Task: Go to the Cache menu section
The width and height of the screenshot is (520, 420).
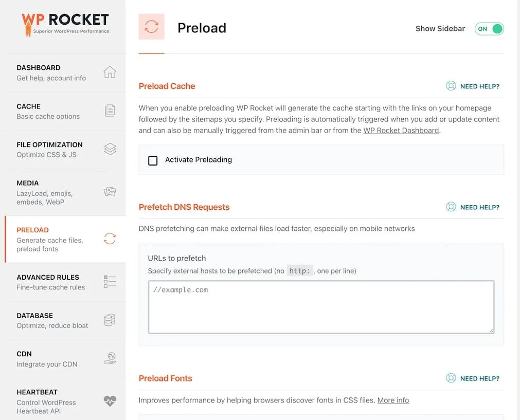Action: click(65, 112)
